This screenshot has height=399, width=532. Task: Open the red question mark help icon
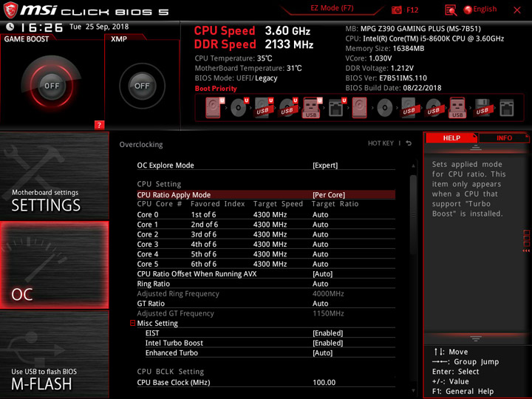(99, 125)
